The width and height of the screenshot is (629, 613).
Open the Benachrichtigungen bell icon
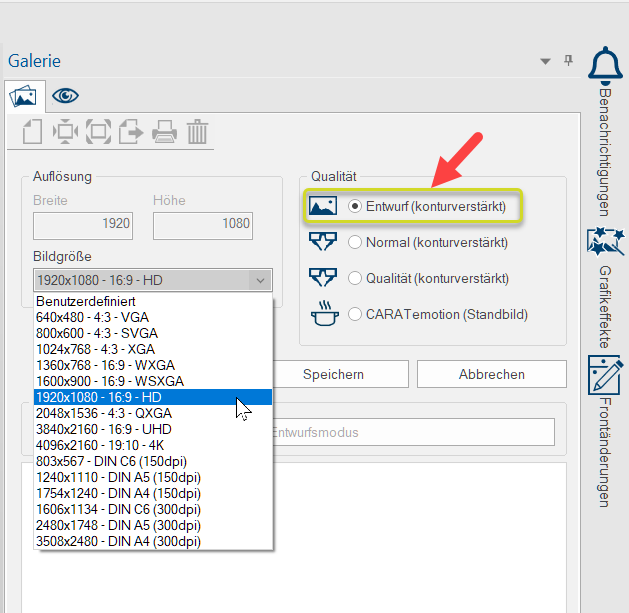click(606, 65)
